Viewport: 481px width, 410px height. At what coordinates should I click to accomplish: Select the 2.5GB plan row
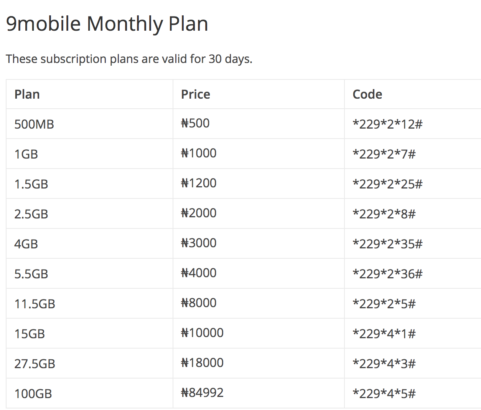click(243, 214)
